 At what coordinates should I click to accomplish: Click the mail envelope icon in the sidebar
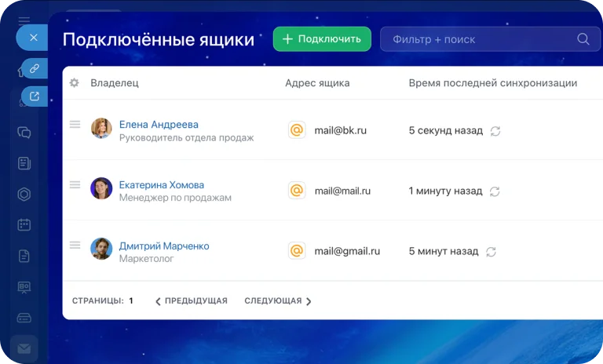(24, 348)
